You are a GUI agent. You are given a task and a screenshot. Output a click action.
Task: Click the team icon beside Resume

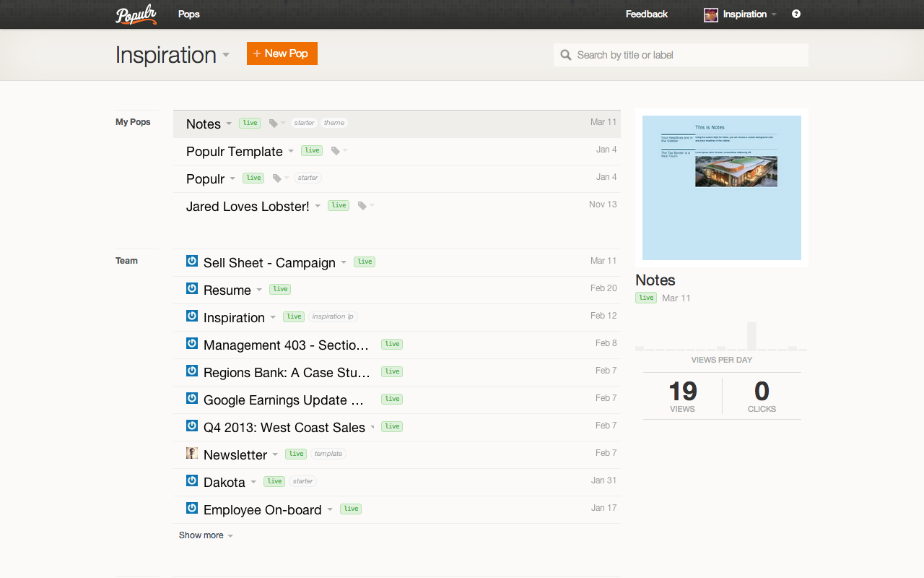point(192,288)
